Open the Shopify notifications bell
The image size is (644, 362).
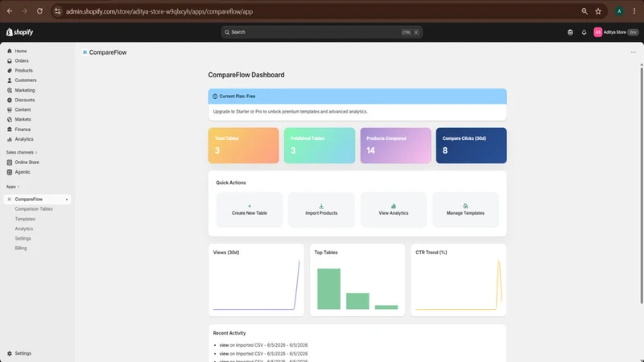pos(584,32)
